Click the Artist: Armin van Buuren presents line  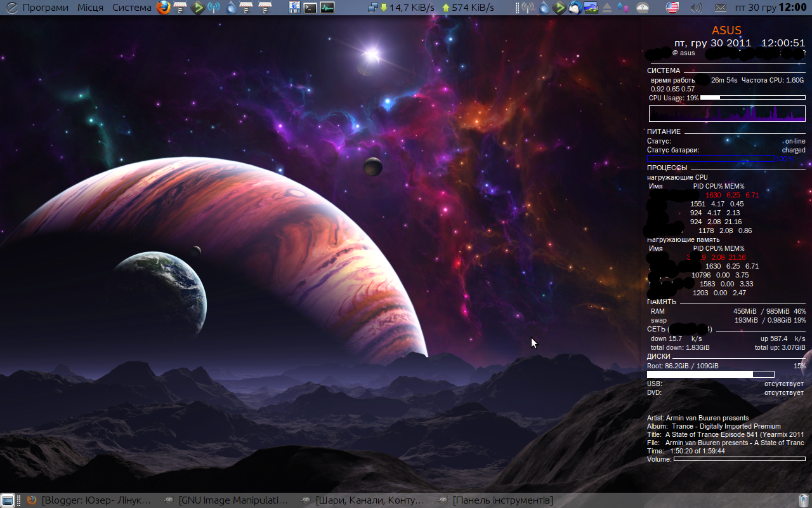click(x=698, y=418)
